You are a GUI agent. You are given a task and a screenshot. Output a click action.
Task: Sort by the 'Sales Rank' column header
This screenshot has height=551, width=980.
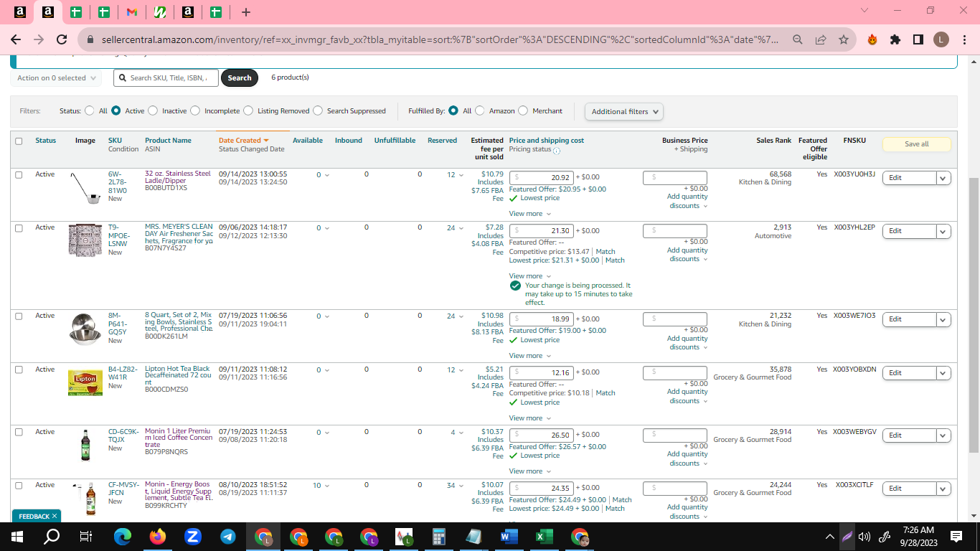[x=774, y=141]
